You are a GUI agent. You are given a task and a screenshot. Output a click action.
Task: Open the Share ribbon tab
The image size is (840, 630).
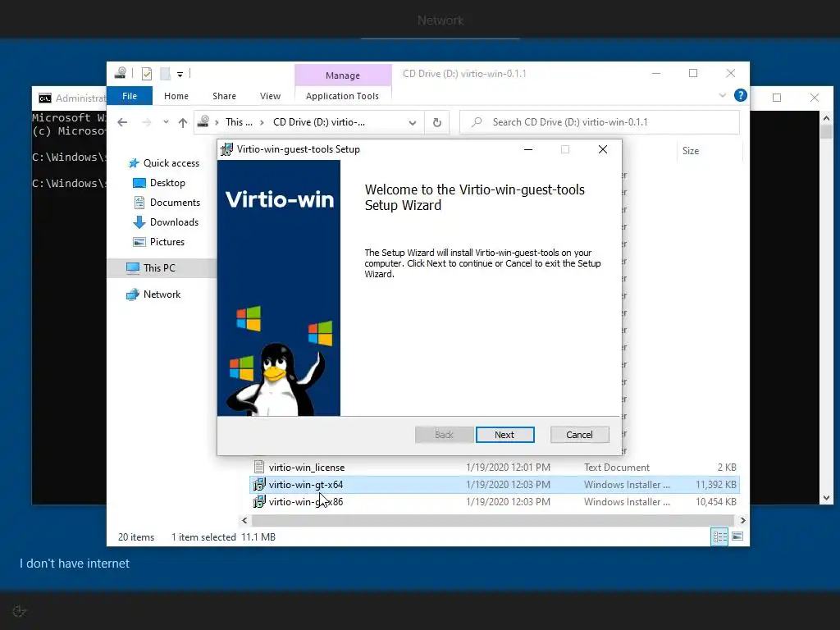click(x=224, y=96)
